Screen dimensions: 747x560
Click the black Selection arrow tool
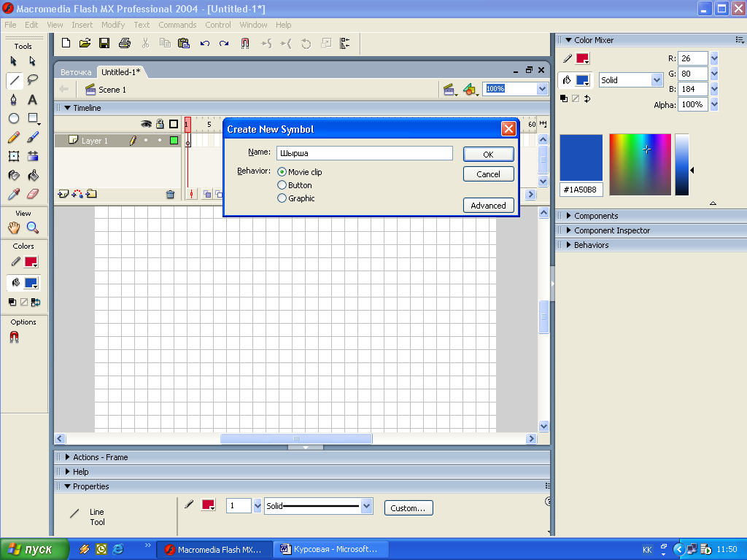point(14,61)
